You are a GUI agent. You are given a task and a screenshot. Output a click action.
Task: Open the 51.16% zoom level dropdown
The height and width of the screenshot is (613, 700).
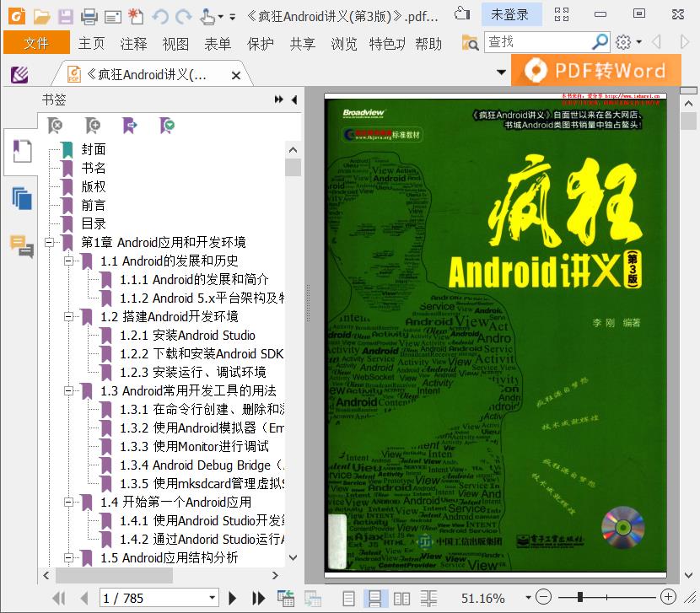(528, 597)
